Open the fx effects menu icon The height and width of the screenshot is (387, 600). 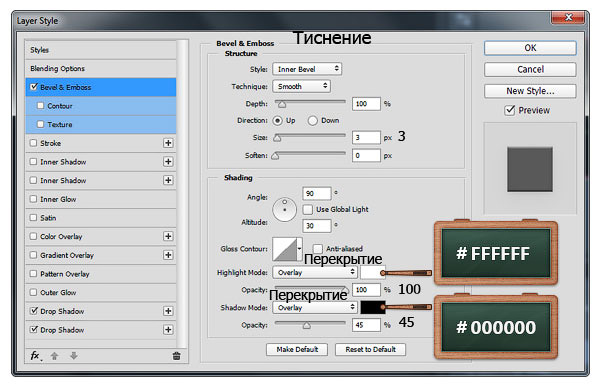coord(36,356)
